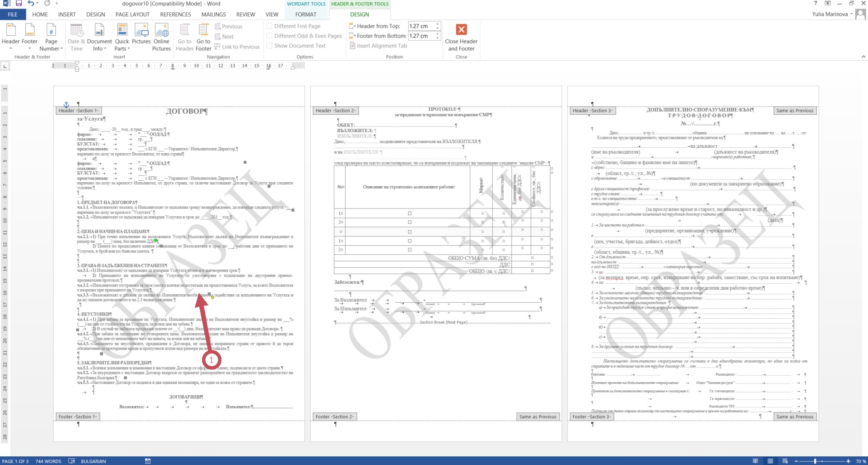
Task: Click the Header -Section 3- label
Action: tap(593, 111)
